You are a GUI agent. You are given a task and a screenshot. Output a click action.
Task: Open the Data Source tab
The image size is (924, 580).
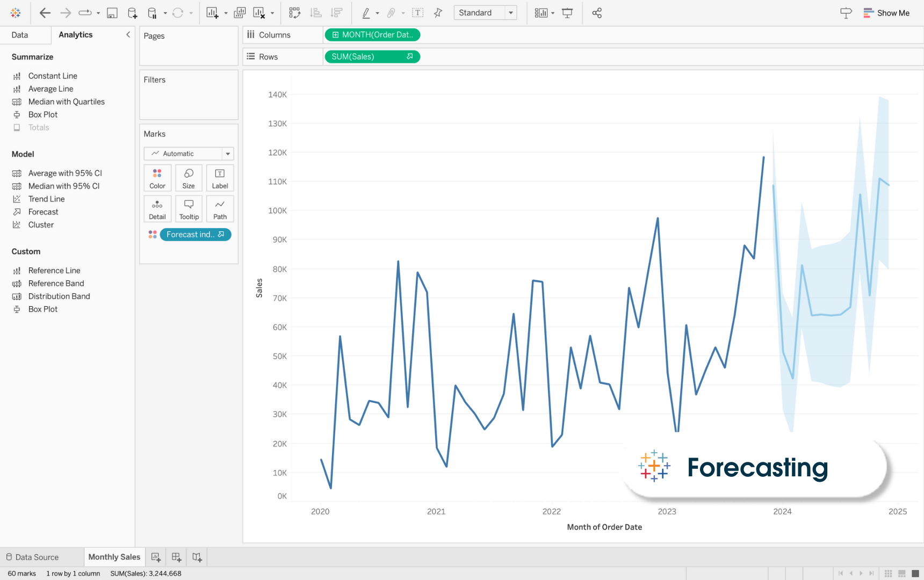point(32,557)
